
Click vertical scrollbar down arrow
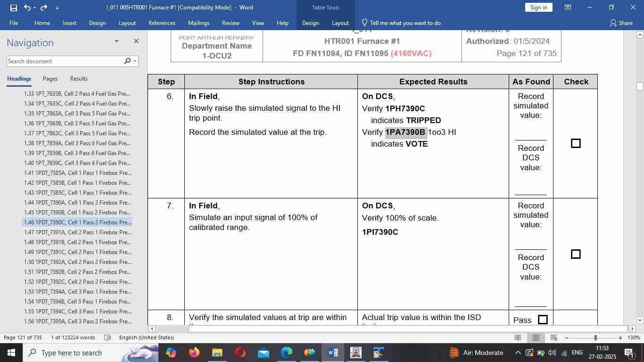(640, 321)
